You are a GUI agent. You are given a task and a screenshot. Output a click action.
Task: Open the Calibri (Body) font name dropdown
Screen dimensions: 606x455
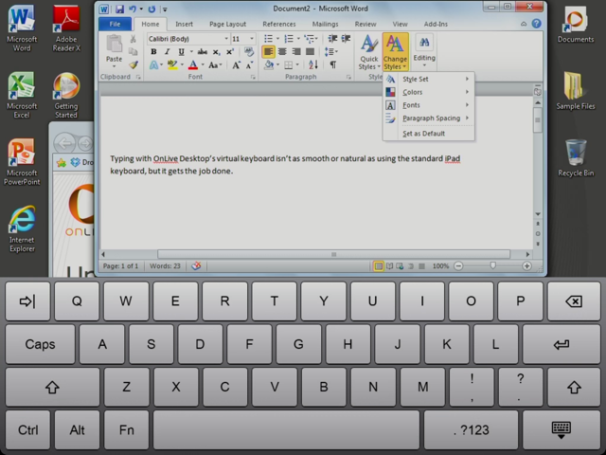(x=226, y=39)
